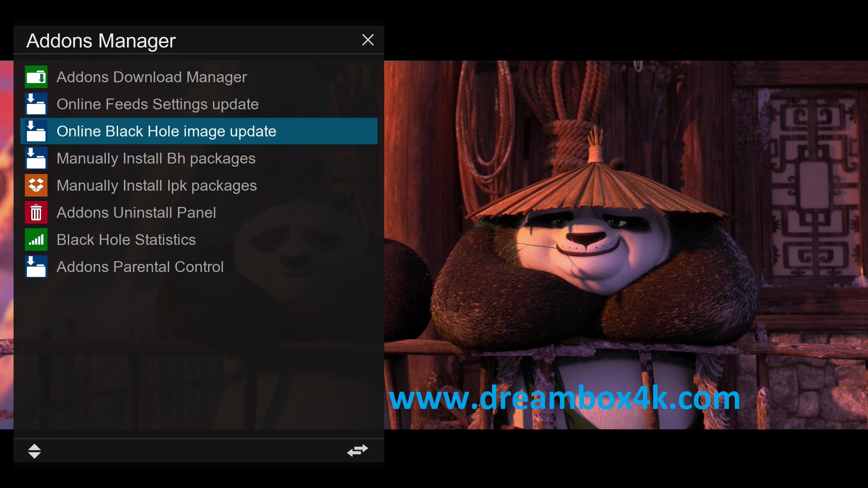Click the Online Feeds Settings update icon
This screenshot has width=868, height=488.
tap(36, 104)
